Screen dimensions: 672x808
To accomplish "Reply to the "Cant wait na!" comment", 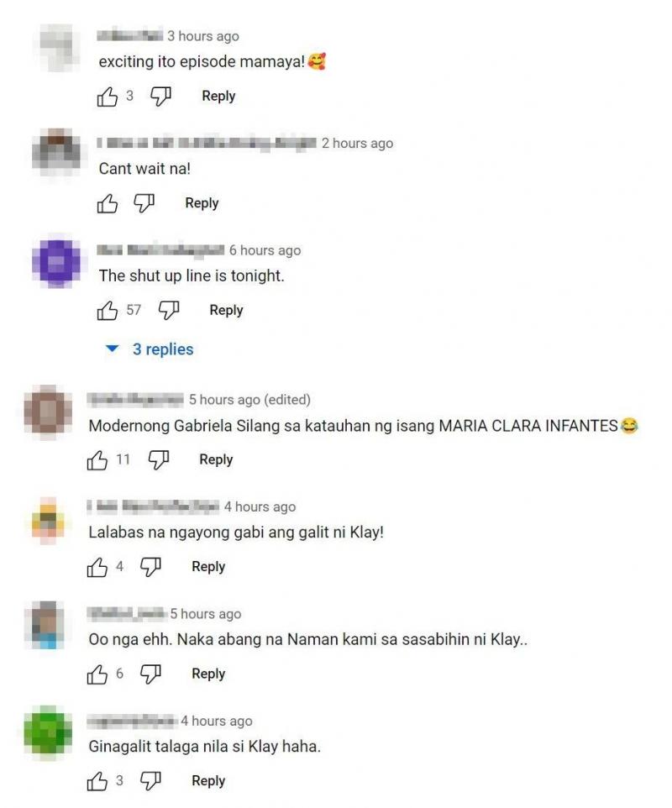I will click(x=202, y=203).
